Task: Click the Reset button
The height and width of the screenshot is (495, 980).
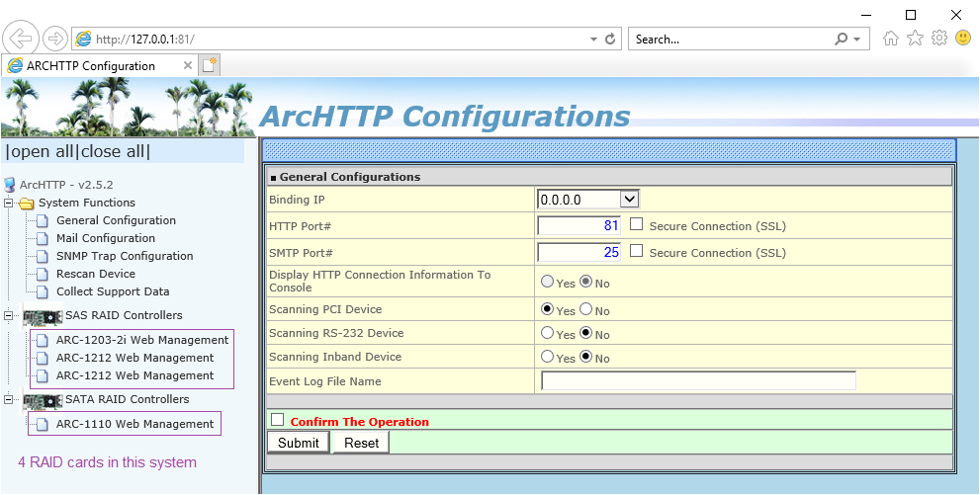Action: [x=361, y=443]
